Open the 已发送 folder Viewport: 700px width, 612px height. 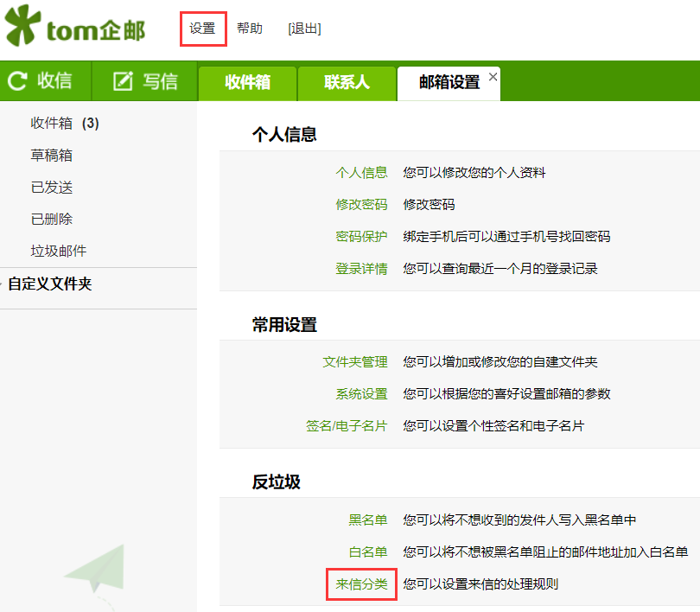coord(52,188)
